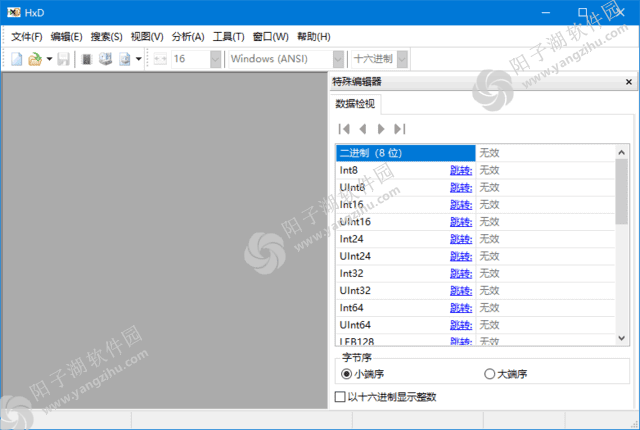The image size is (640, 430).
Task: Open the 分析(A) menu
Action: coord(188,37)
